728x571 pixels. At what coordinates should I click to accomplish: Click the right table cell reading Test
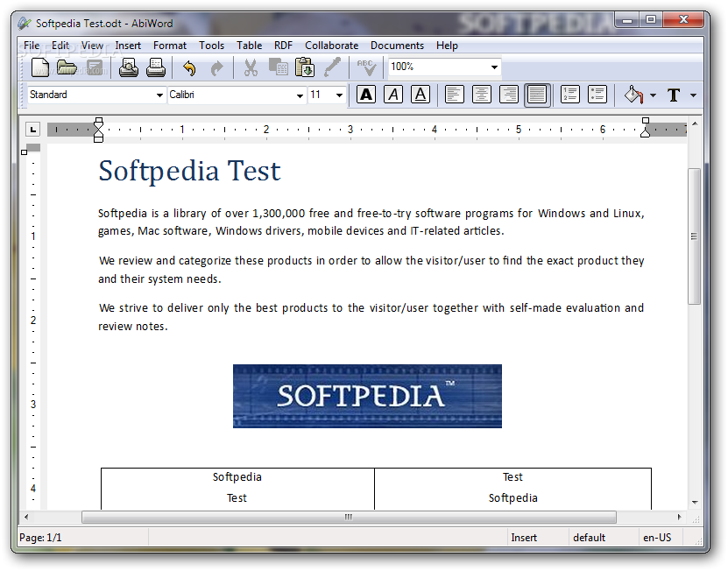click(x=512, y=477)
